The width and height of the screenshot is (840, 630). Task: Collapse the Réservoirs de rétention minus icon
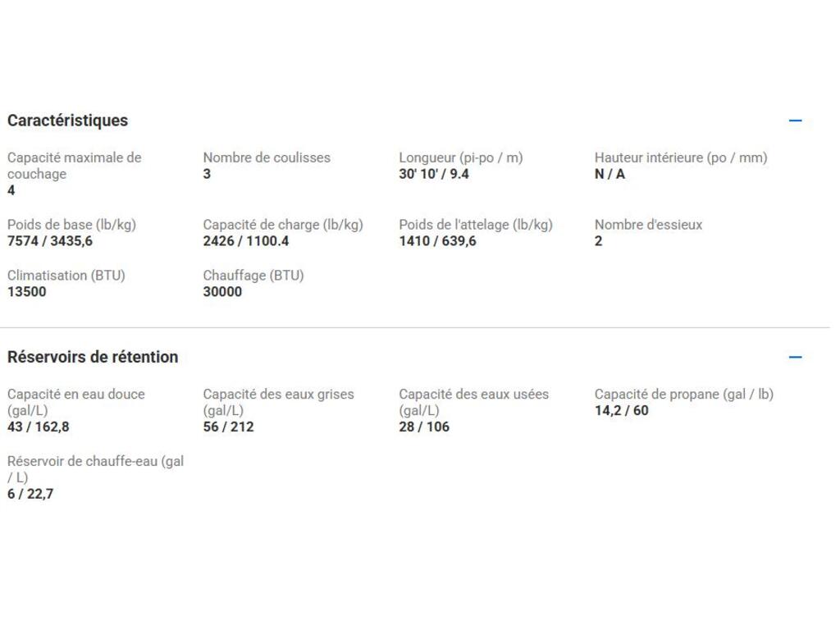(x=795, y=357)
